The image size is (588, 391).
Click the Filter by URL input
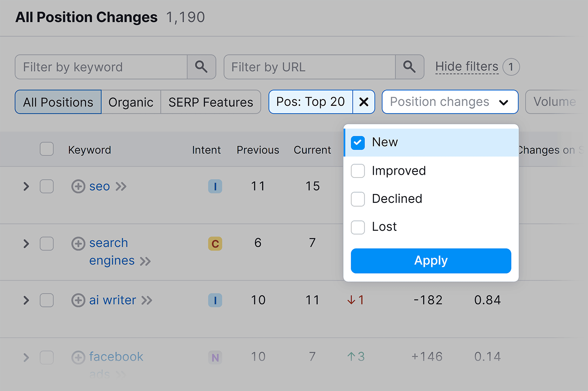tap(310, 67)
